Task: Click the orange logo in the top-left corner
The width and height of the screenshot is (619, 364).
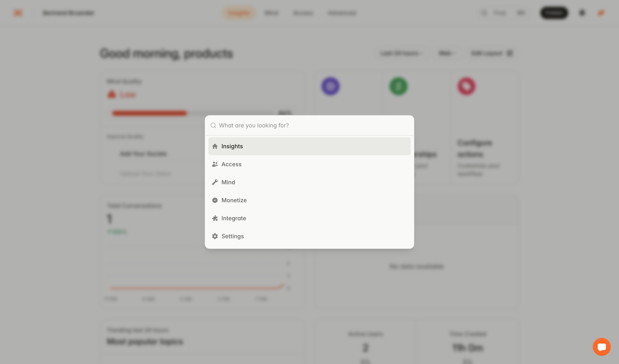Action: pos(18,13)
